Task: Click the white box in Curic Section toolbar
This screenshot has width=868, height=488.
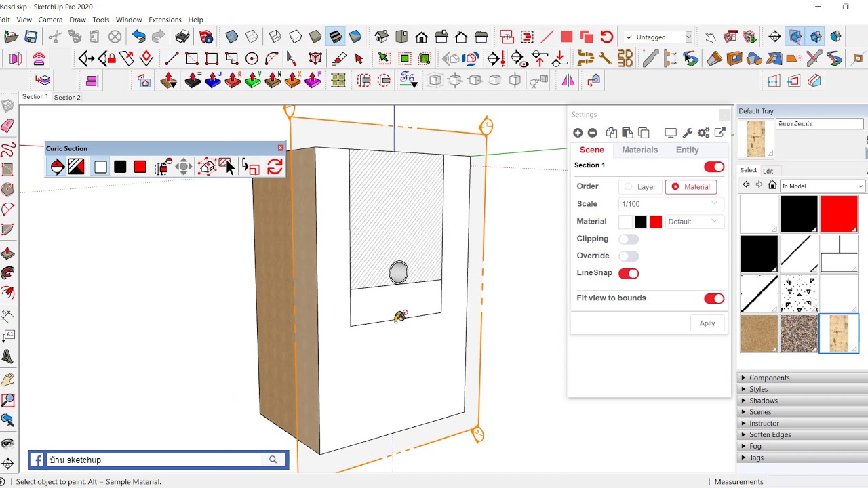Action: tap(100, 167)
